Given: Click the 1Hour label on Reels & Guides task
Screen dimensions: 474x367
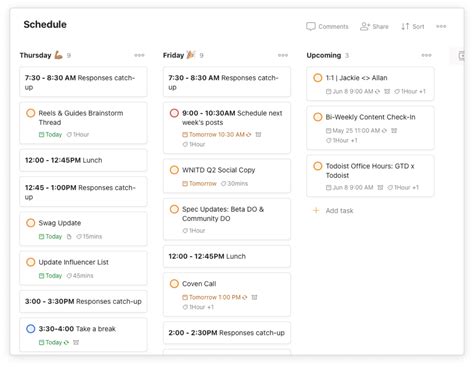Looking at the screenshot, I should coord(78,134).
